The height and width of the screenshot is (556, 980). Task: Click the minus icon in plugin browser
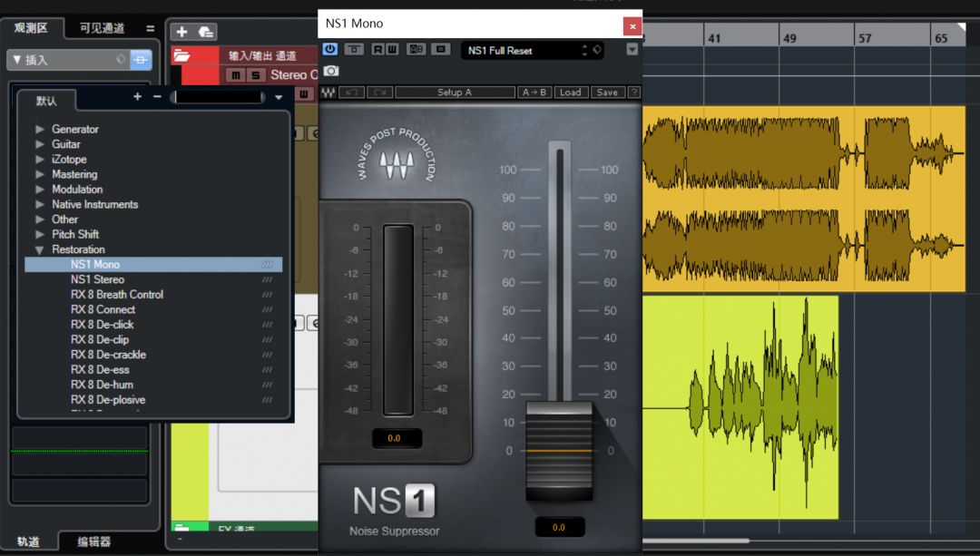(157, 97)
